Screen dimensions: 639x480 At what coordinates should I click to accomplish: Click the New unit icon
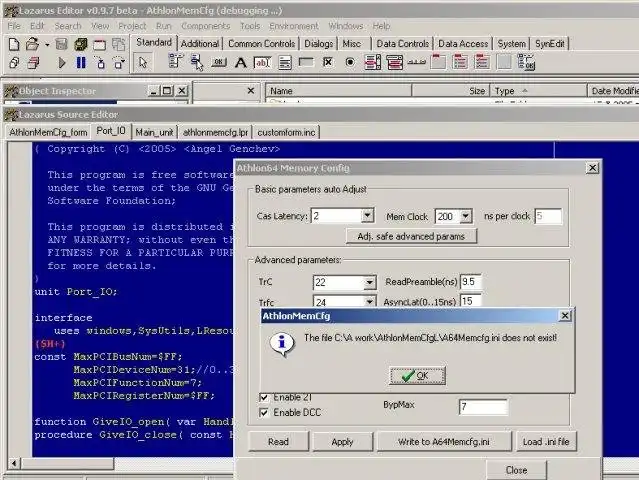(14, 44)
